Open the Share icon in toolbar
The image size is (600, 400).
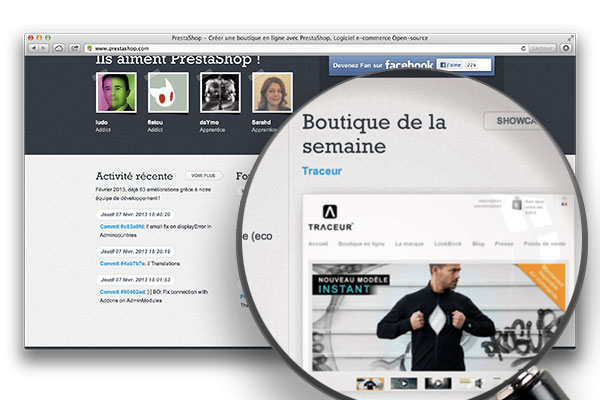[x=75, y=48]
